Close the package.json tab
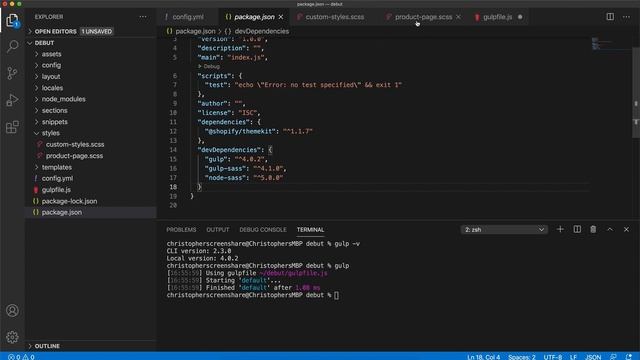The image size is (640, 360). pyautogui.click(x=281, y=17)
